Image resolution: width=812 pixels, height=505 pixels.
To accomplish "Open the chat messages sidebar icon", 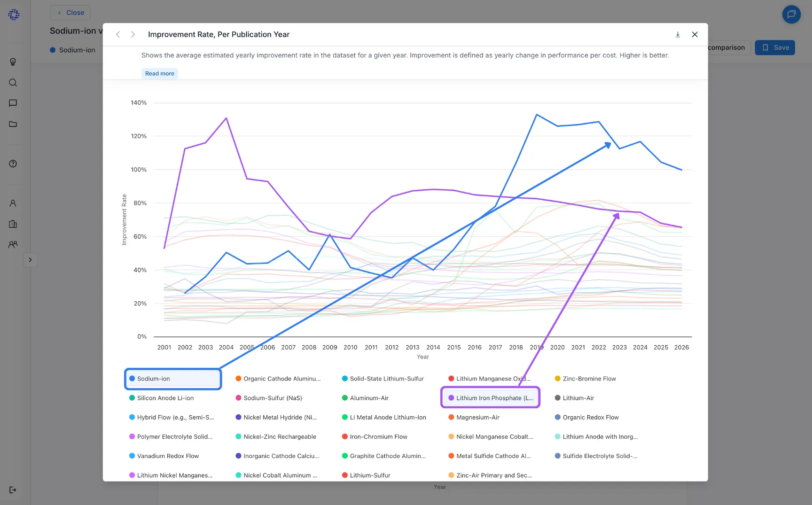I will 13,103.
